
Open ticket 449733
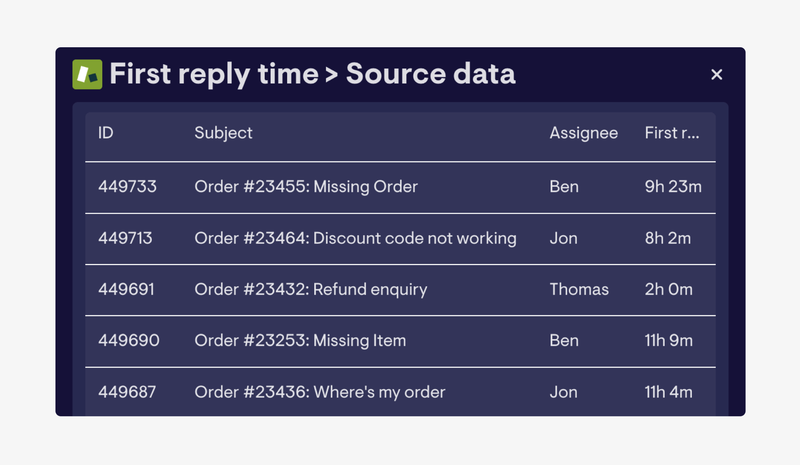tap(127, 187)
